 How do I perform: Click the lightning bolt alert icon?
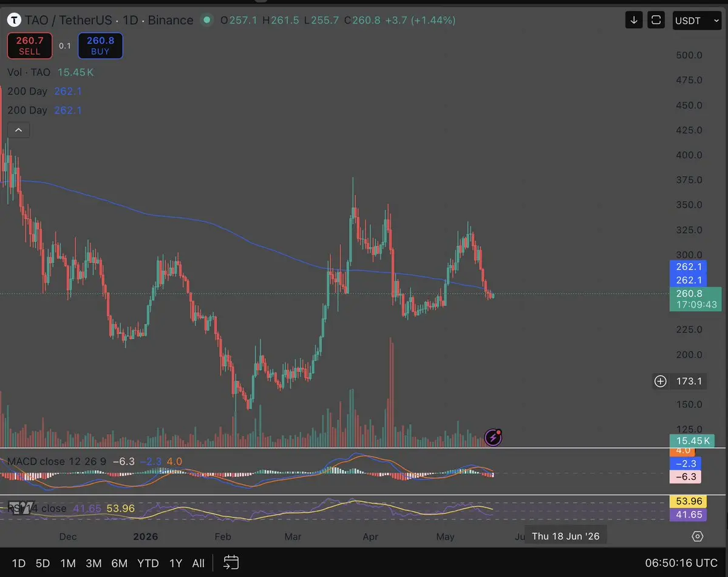493,437
